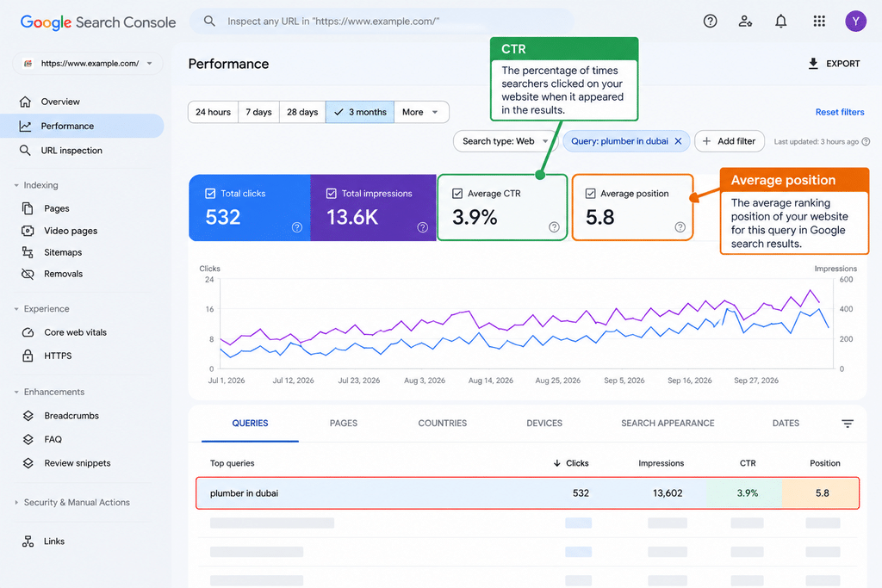The width and height of the screenshot is (882, 588).
Task: Click the search magnifier icon in URL bar
Action: (x=209, y=22)
